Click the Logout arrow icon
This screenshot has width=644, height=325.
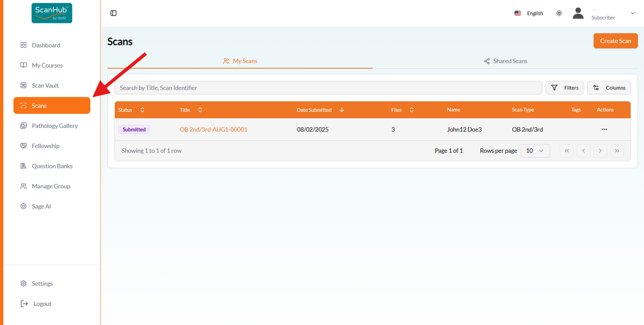pyautogui.click(x=24, y=303)
